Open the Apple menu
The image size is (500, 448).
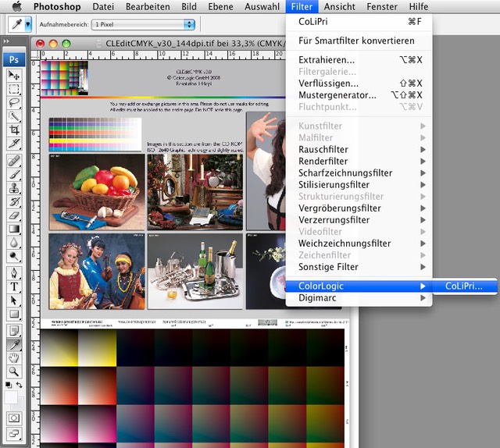tap(16, 6)
